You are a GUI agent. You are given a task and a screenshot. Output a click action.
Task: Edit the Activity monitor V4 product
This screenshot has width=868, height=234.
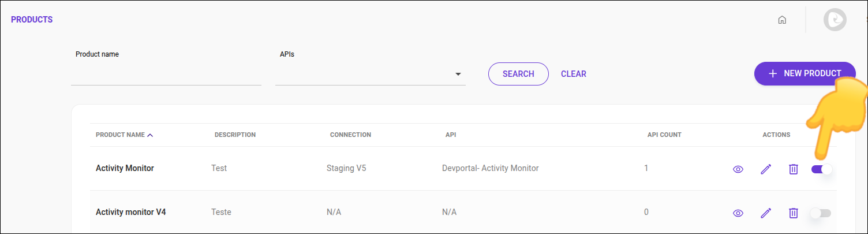(x=766, y=213)
